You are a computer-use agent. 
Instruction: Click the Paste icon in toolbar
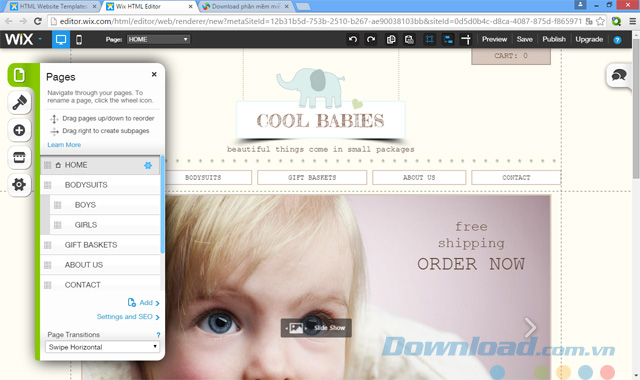(x=409, y=39)
